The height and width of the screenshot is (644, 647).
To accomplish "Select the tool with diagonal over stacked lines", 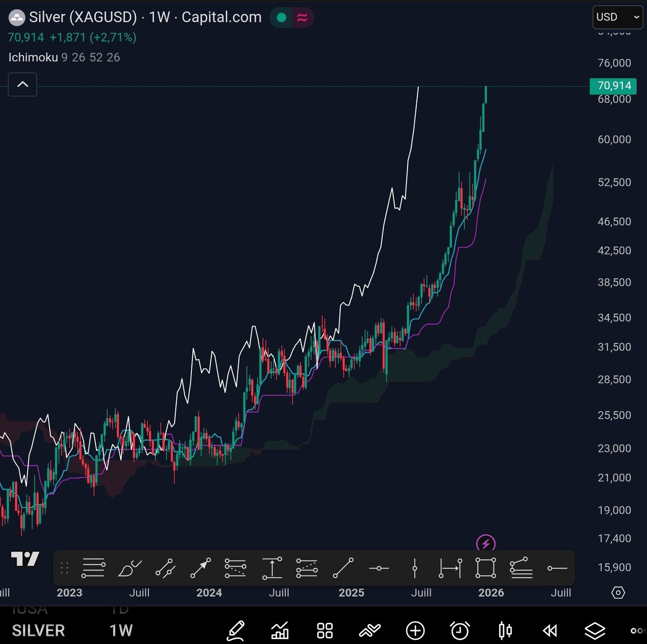I will coord(521,567).
